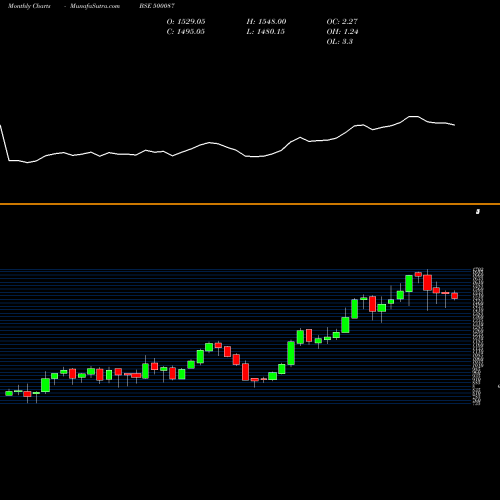Click the low price 'L: 1480.15'

[x=266, y=32]
